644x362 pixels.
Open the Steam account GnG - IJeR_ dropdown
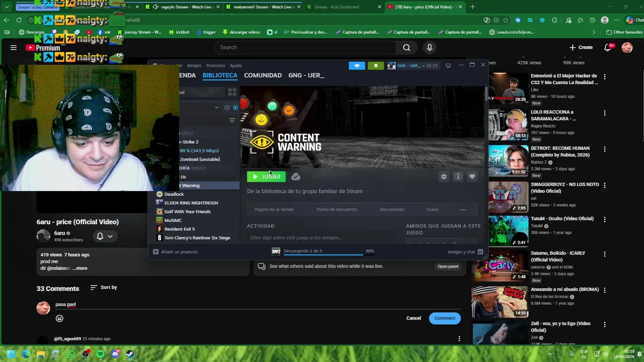tap(413, 65)
